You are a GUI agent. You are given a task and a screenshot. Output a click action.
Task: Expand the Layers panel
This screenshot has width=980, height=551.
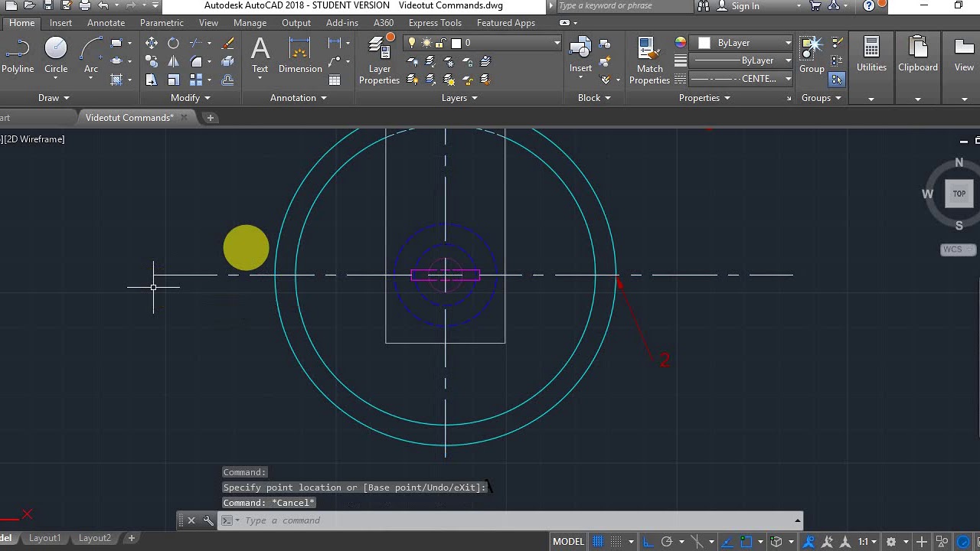[459, 98]
